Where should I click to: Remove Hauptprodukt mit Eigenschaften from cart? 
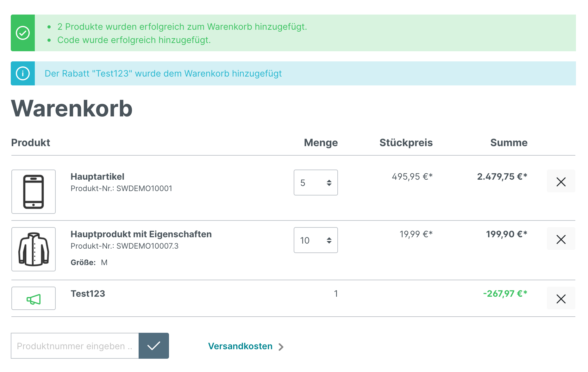561,239
